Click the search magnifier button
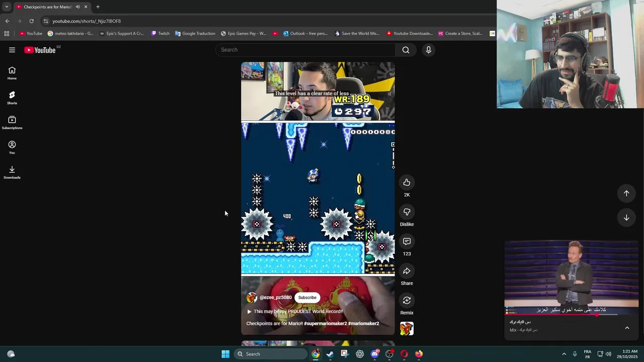 pos(406,50)
